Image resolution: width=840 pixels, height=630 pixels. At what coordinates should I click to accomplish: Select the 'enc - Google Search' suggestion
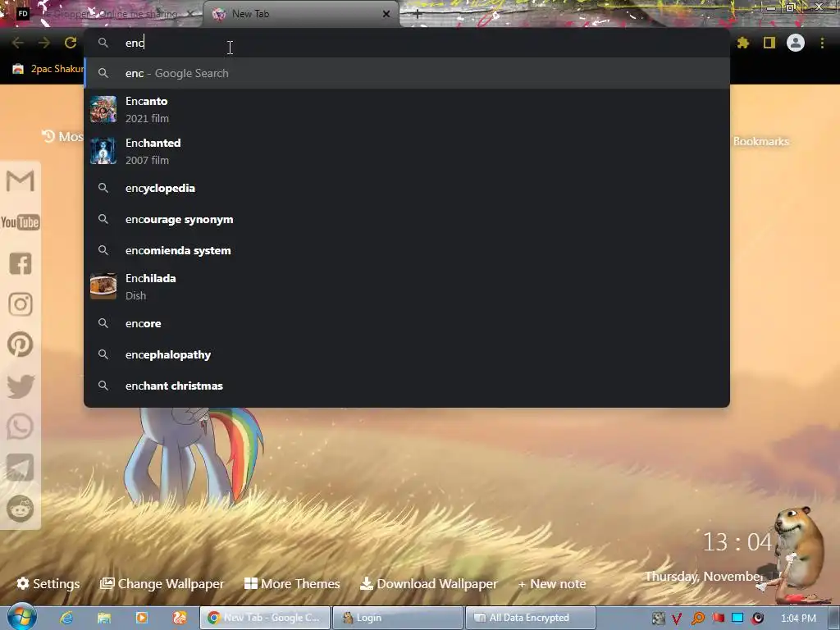point(407,73)
